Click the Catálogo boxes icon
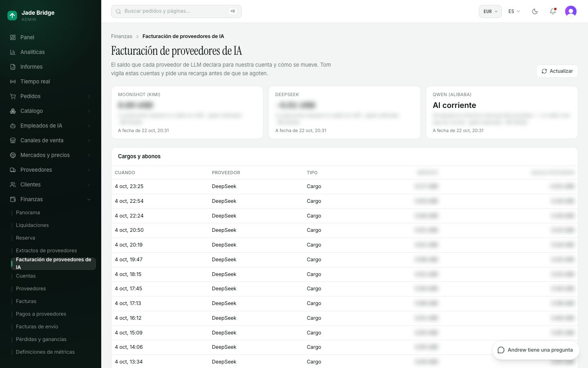 (13, 111)
